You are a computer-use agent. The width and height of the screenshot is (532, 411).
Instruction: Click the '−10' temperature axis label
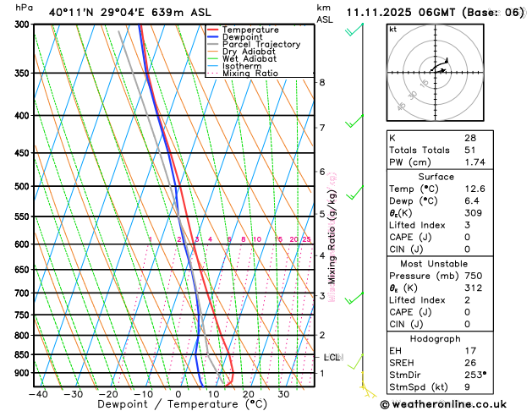(143, 394)
